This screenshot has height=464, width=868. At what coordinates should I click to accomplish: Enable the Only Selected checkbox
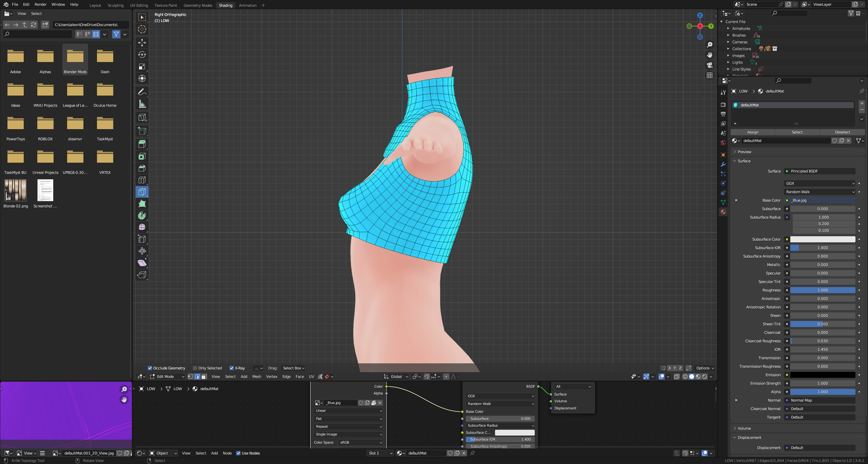coord(195,368)
